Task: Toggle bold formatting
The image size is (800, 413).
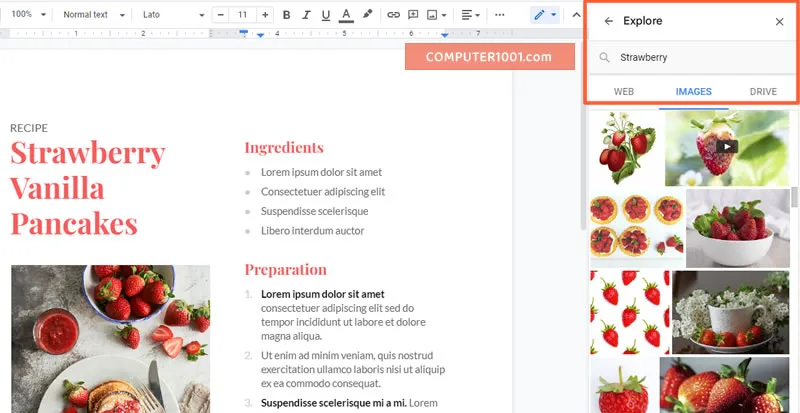Action: 286,15
